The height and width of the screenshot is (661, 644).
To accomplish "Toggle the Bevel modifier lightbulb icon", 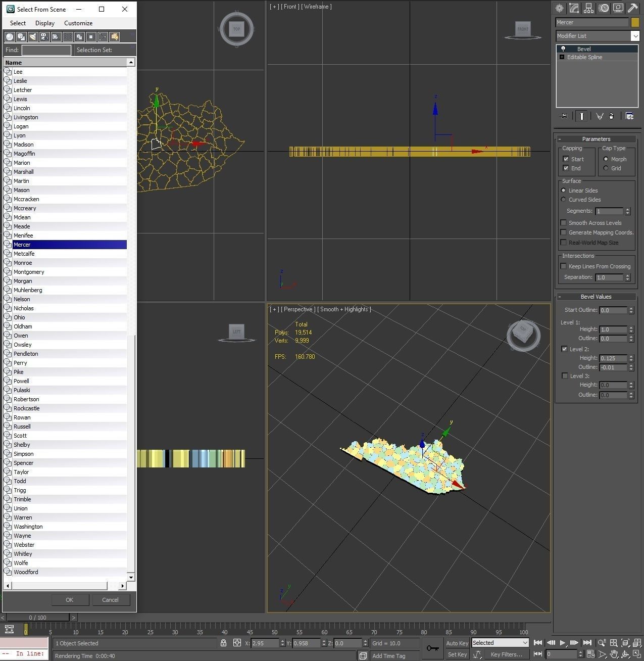I will 563,49.
